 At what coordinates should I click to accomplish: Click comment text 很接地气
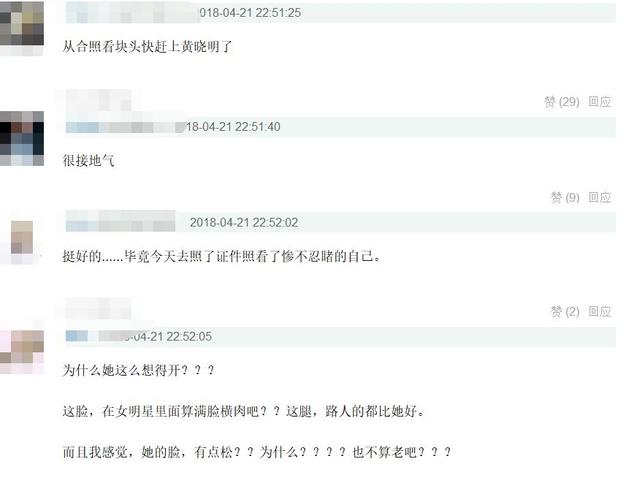(x=89, y=160)
